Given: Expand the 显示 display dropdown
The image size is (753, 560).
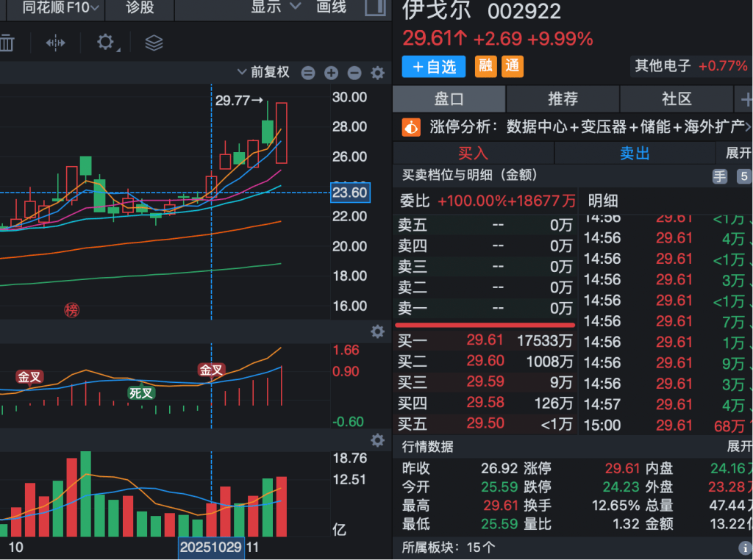Looking at the screenshot, I should [276, 7].
